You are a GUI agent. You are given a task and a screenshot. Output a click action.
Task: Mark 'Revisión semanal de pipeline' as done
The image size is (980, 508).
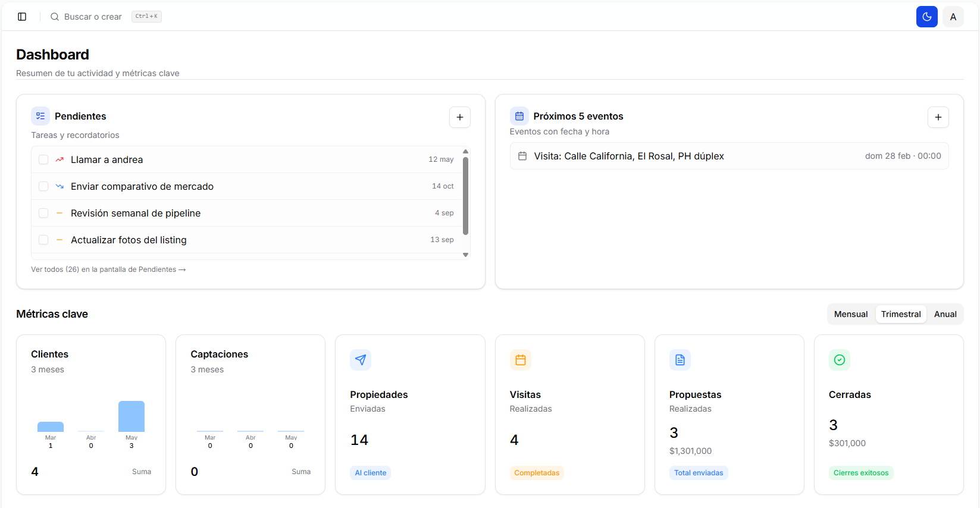coord(43,213)
